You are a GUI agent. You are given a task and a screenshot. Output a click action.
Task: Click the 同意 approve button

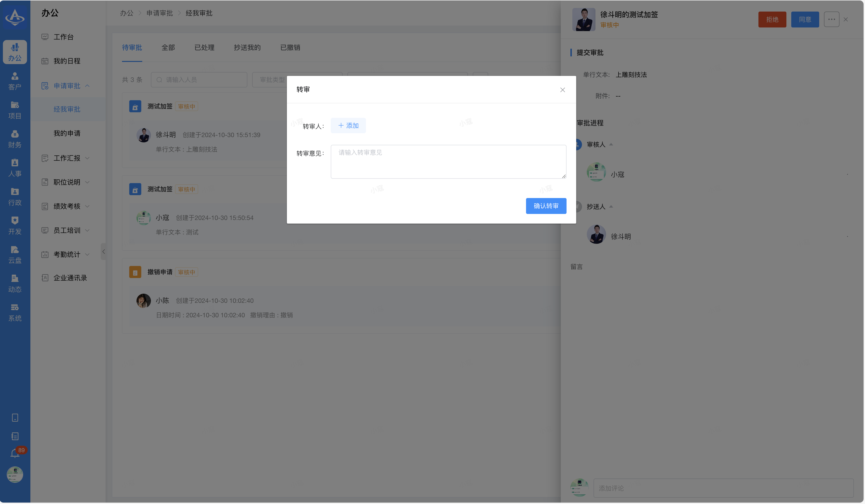(x=804, y=20)
